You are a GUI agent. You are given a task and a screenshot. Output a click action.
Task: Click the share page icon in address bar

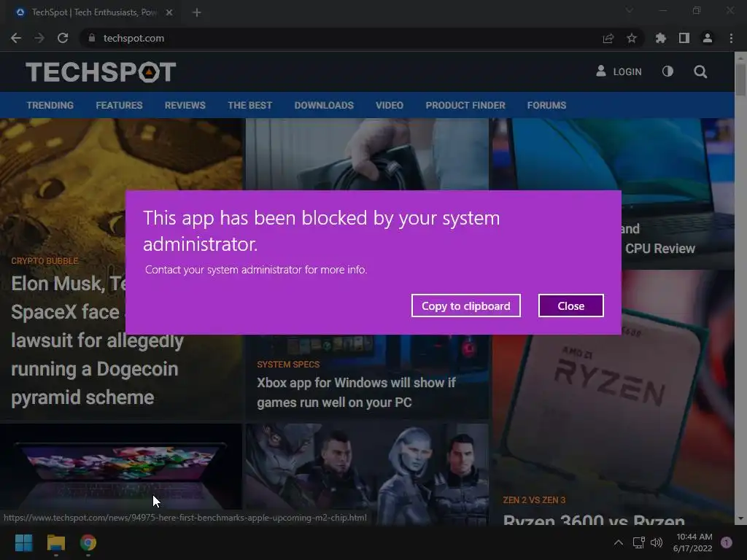pos(608,38)
